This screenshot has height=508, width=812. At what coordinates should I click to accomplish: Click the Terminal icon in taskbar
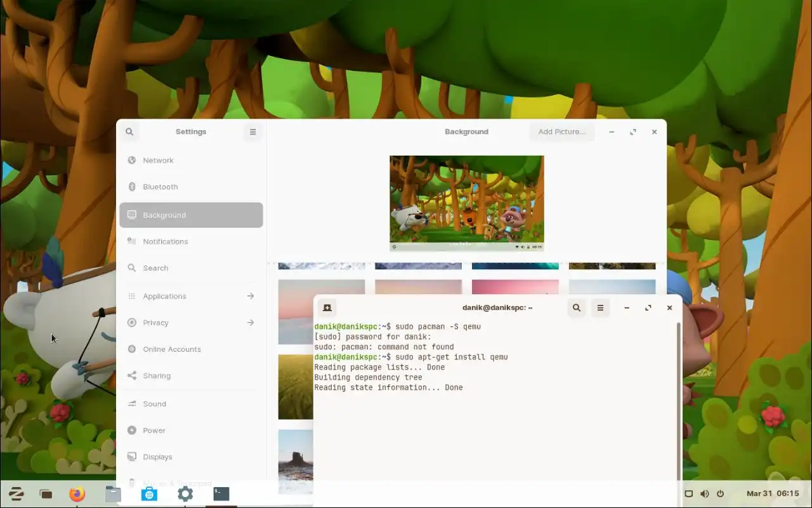(x=221, y=494)
